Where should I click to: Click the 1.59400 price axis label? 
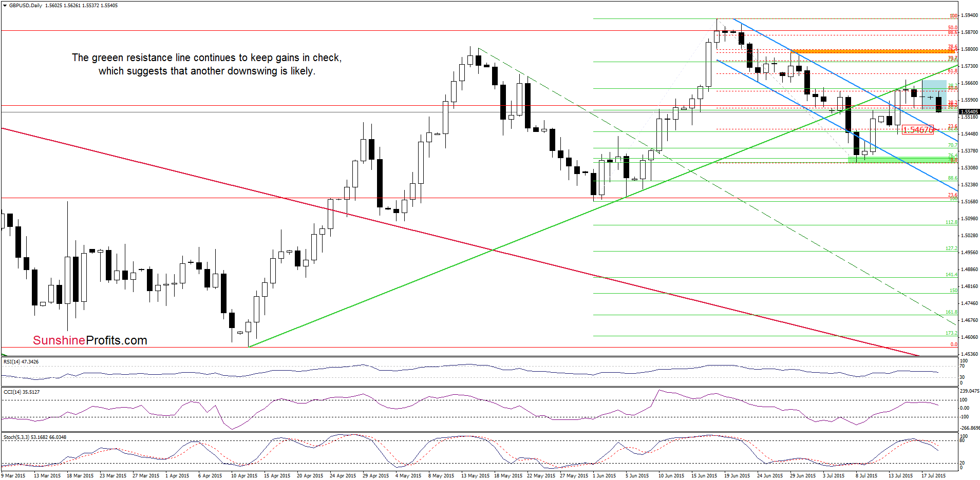pos(969,16)
